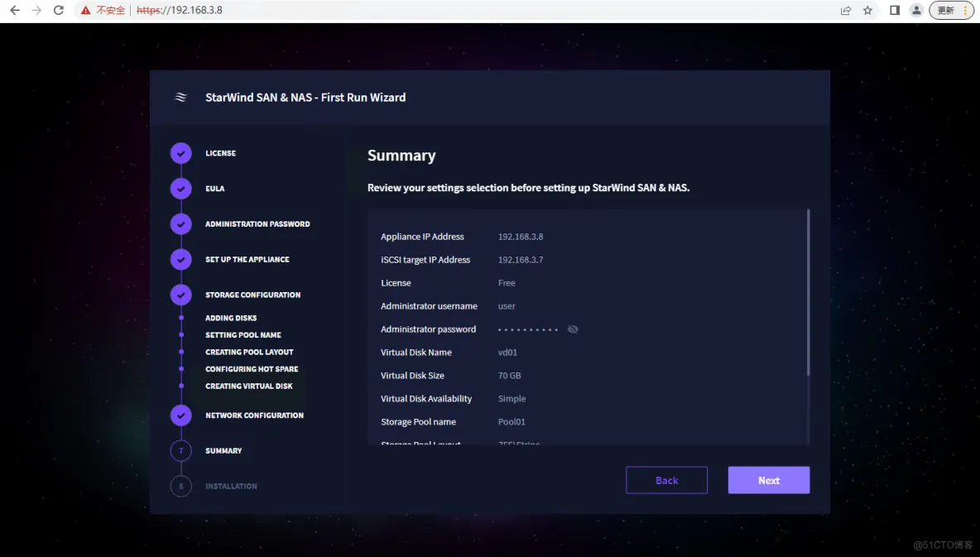This screenshot has width=980, height=557.
Task: Click the iSCSI target IP value 192.168.3.7
Action: [x=521, y=259]
